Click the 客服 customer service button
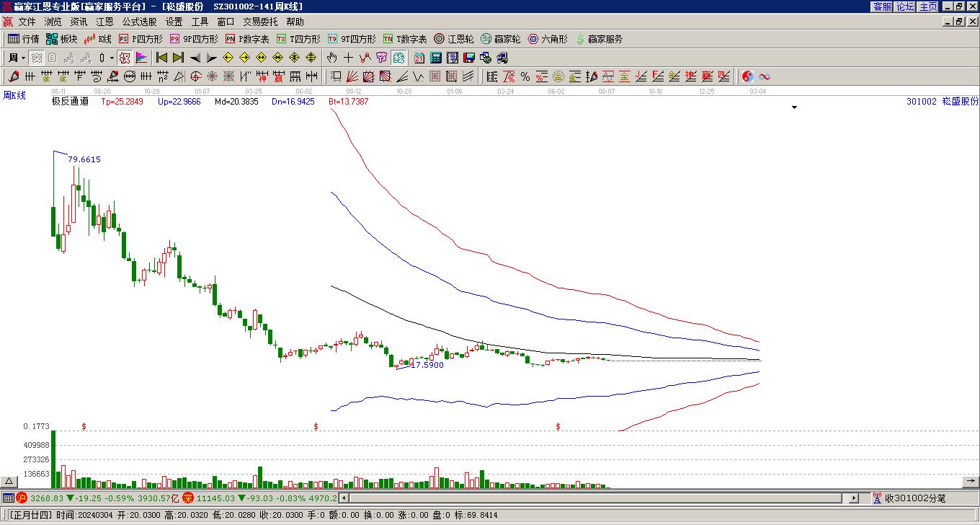 point(882,6)
